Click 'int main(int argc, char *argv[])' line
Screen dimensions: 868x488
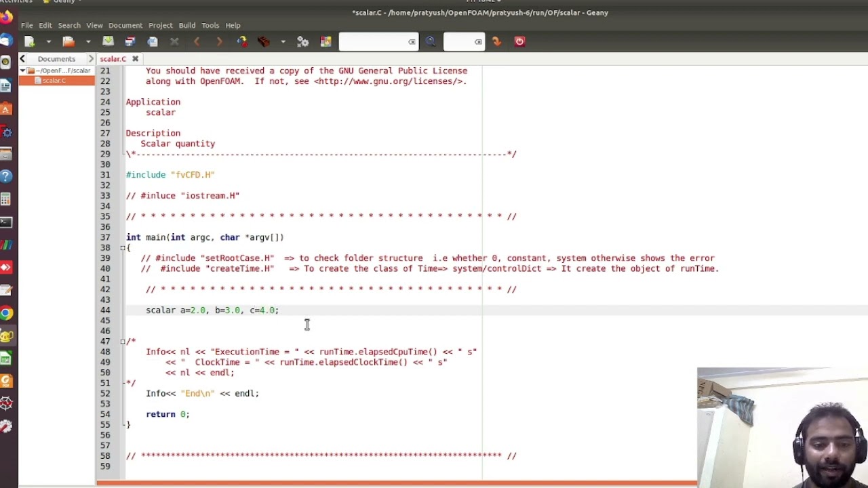(x=205, y=237)
